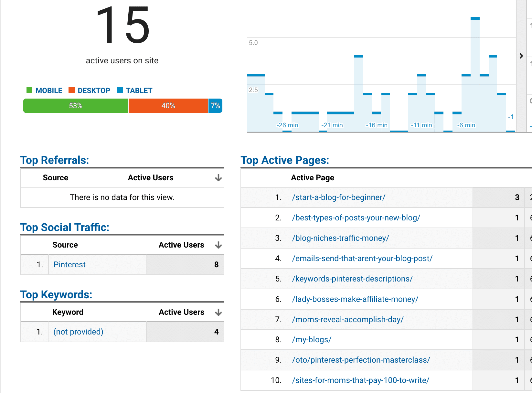Open the /emails-send-that-arent-your-blog-post/ link
Screen dimensions: 532x393
coord(362,258)
